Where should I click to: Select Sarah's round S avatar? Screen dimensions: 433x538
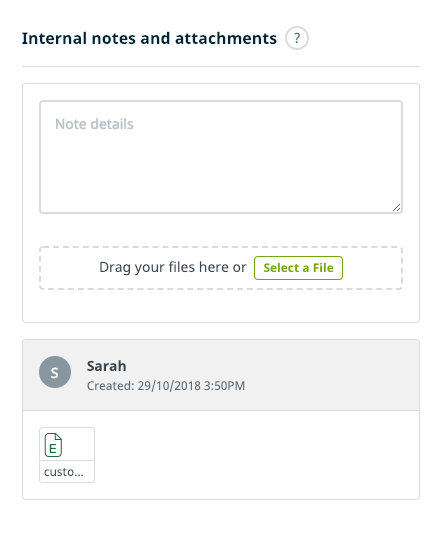point(55,372)
